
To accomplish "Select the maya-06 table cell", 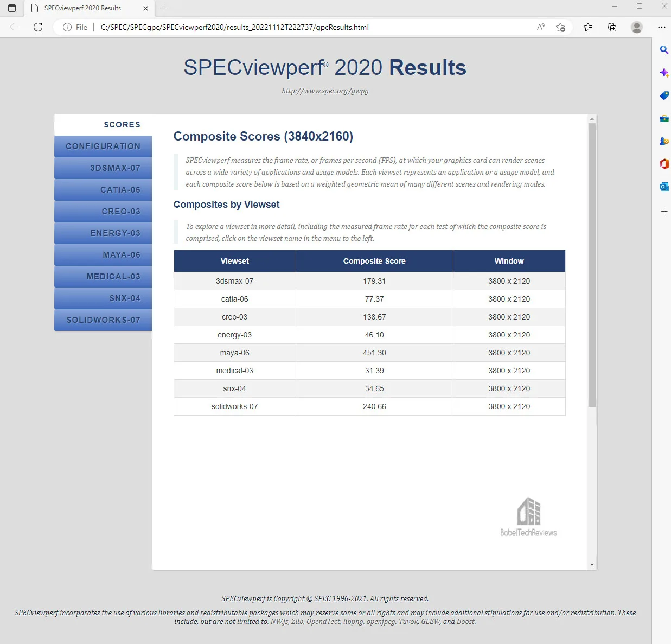I will tap(235, 353).
